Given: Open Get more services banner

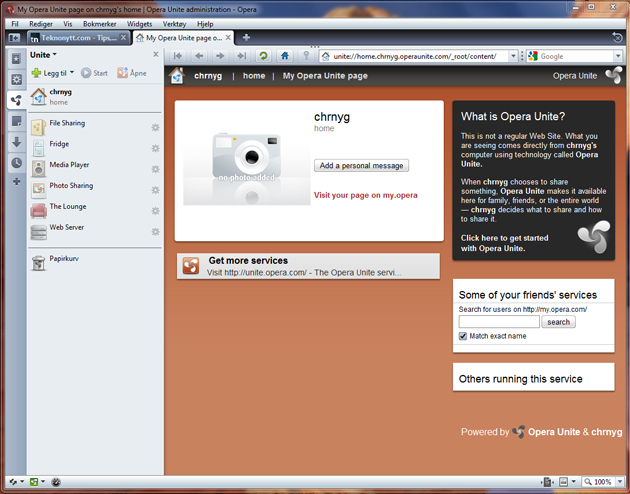Looking at the screenshot, I should 308,266.
